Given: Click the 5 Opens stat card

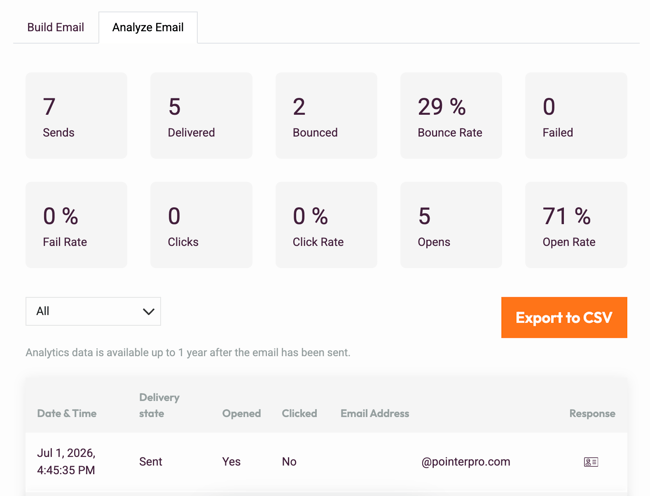Looking at the screenshot, I should coord(451,225).
